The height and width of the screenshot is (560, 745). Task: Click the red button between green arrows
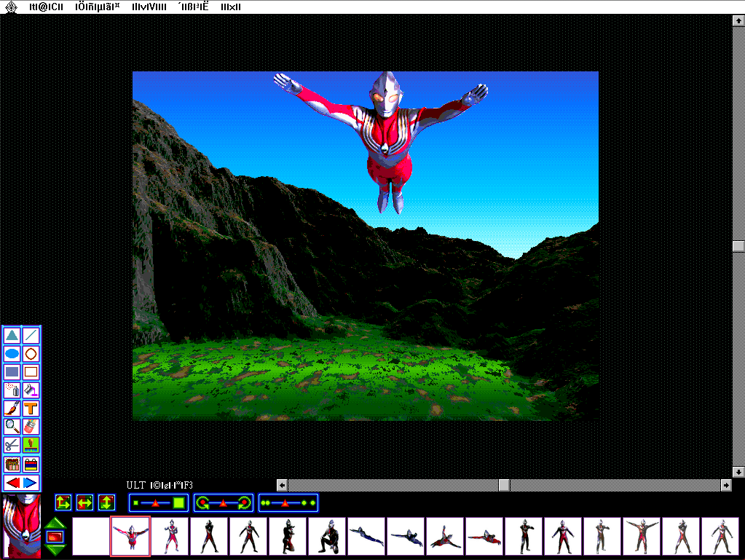55,537
